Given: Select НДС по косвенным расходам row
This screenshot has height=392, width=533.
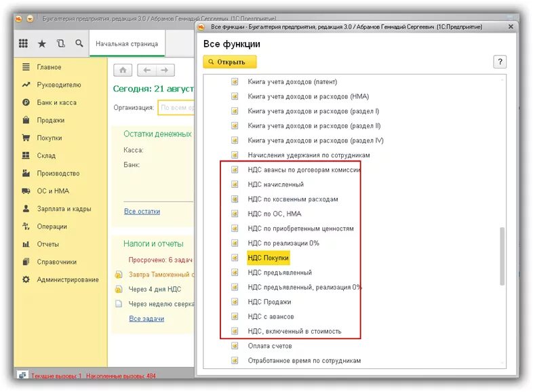Looking at the screenshot, I should tap(293, 199).
